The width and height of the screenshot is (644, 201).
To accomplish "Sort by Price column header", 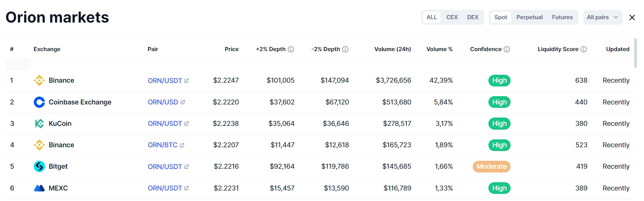I will (x=232, y=49).
